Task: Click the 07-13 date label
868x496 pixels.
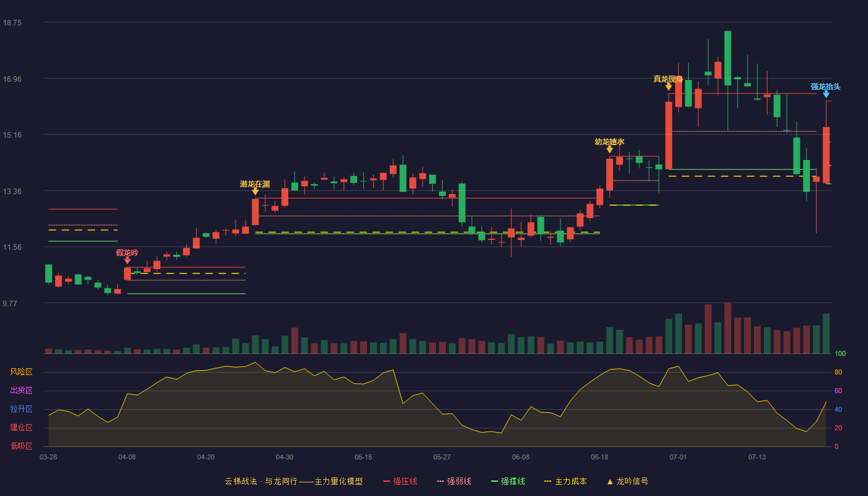Action: (x=757, y=457)
